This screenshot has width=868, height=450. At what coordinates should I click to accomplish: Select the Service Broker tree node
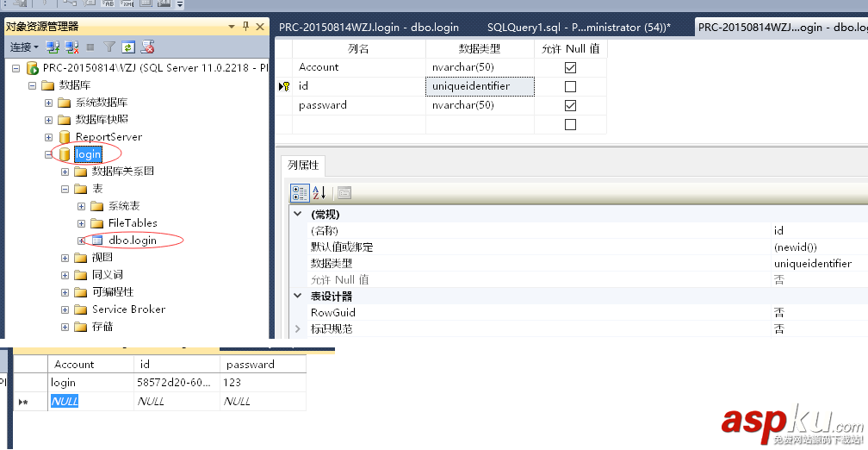(128, 309)
